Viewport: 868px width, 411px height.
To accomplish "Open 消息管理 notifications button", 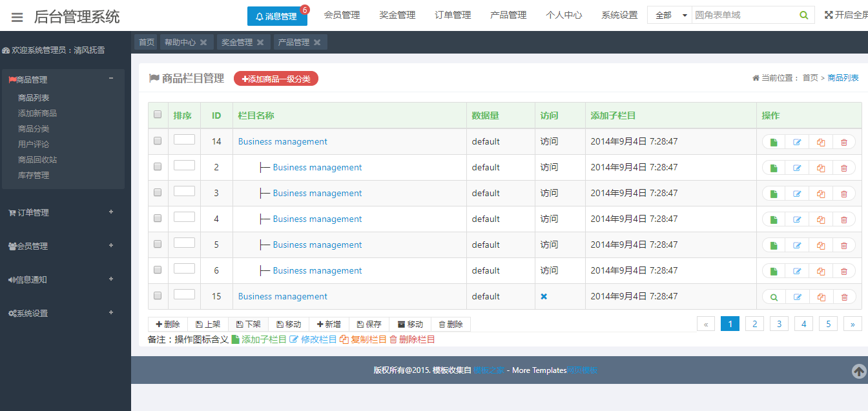I will pyautogui.click(x=277, y=16).
